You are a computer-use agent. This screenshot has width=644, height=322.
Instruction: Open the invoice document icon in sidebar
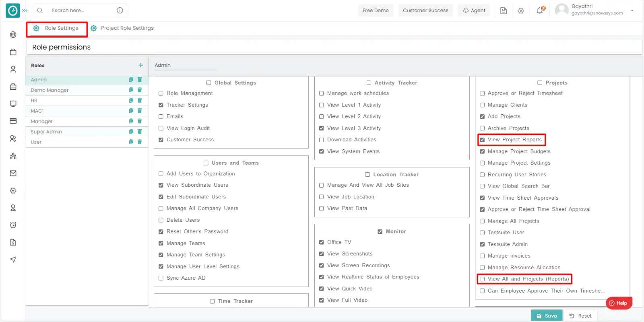point(13,242)
